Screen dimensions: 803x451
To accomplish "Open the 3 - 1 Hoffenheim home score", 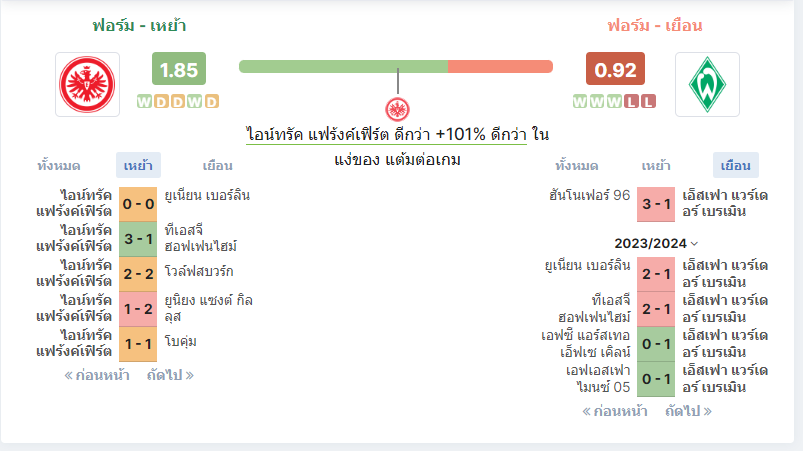I will pyautogui.click(x=138, y=239).
